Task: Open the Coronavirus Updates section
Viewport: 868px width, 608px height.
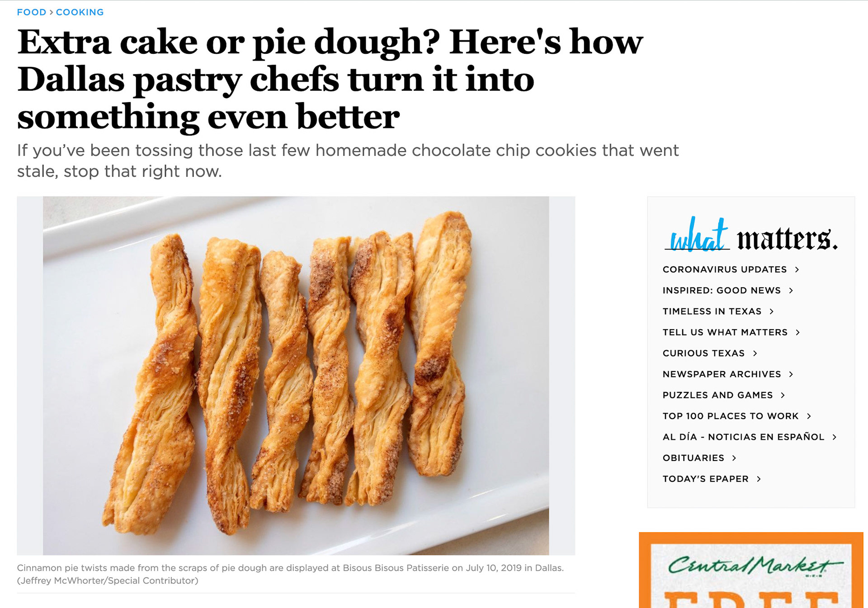Action: tap(724, 269)
